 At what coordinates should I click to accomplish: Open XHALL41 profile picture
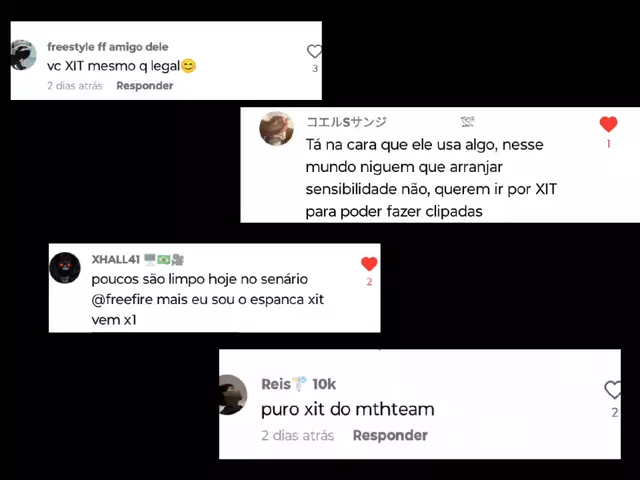(65, 268)
